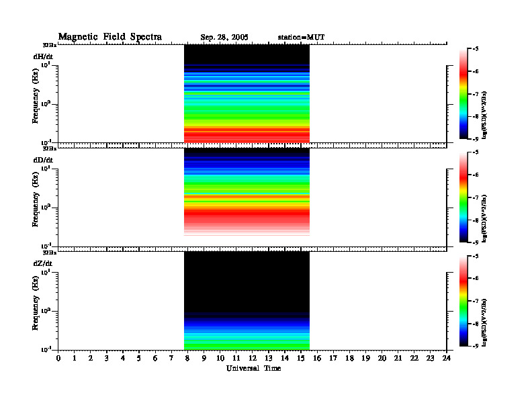The height and width of the screenshot is (411, 532).
Task: Click the "Universal Time" axis title
Action: (254, 368)
